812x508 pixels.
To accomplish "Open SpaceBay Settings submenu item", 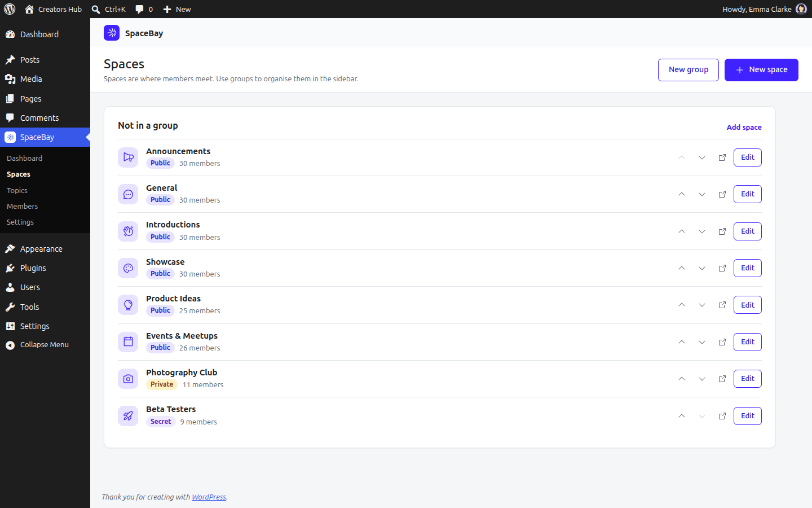I will [20, 222].
